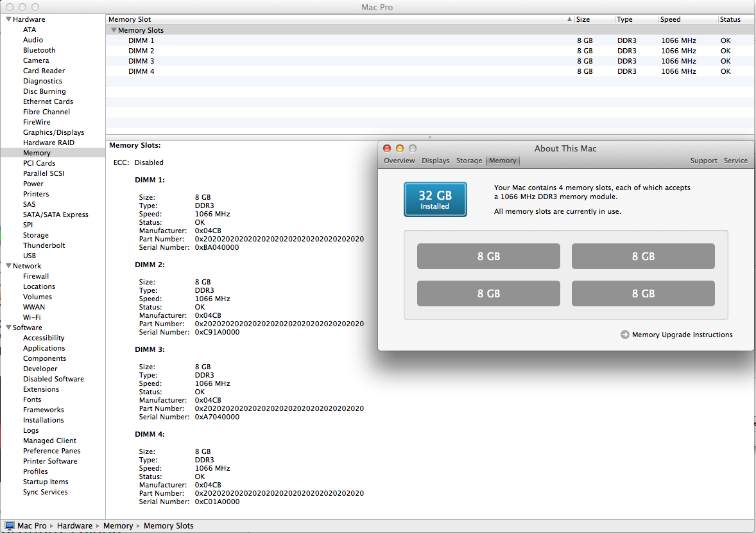Select Thunderbolt in the sidebar
Screen dimensions: 756x533
pos(44,245)
